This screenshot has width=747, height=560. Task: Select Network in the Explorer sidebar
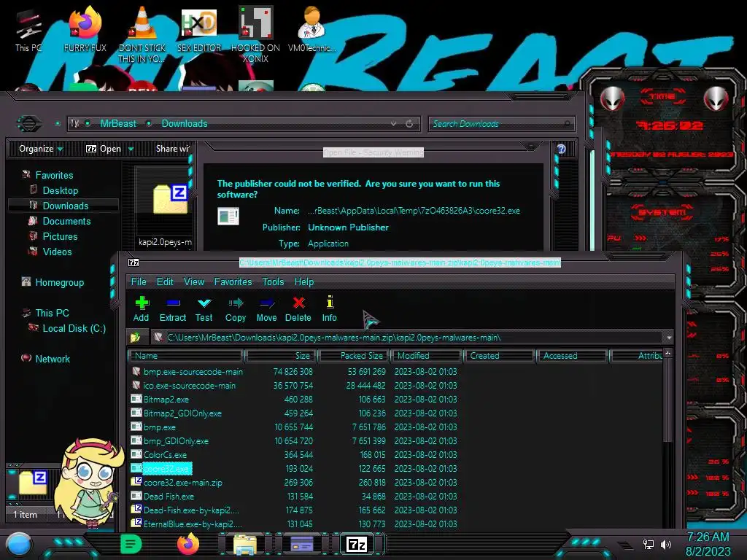point(53,359)
